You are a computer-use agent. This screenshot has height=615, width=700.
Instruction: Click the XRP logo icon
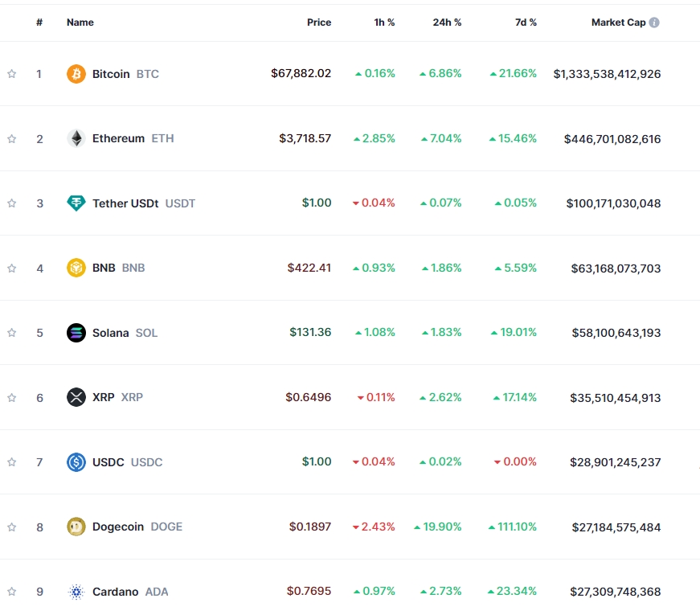click(x=75, y=397)
